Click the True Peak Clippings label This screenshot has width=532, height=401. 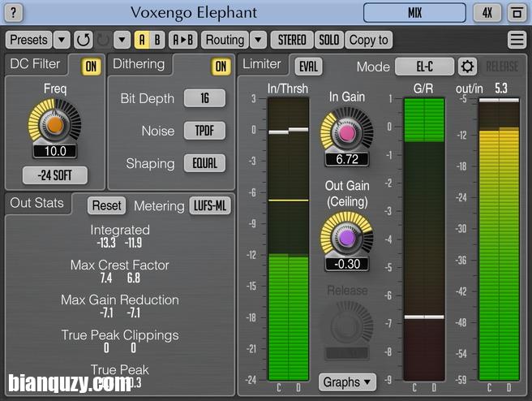coord(120,335)
